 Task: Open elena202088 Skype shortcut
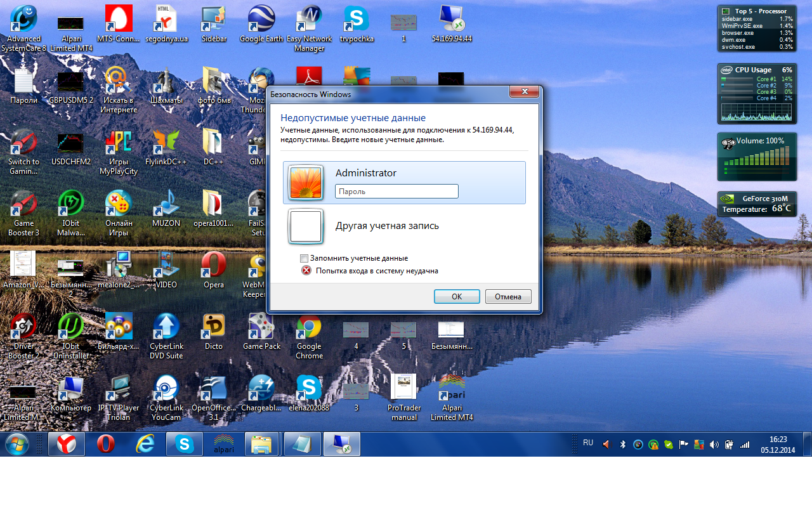click(310, 393)
